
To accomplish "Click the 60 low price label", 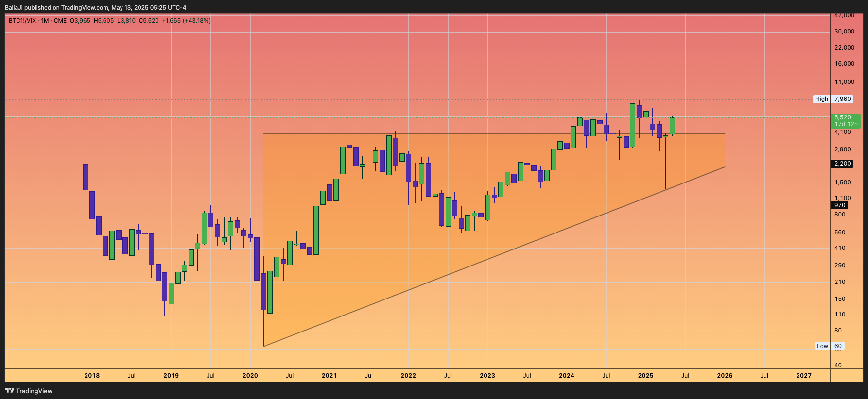I will (838, 346).
